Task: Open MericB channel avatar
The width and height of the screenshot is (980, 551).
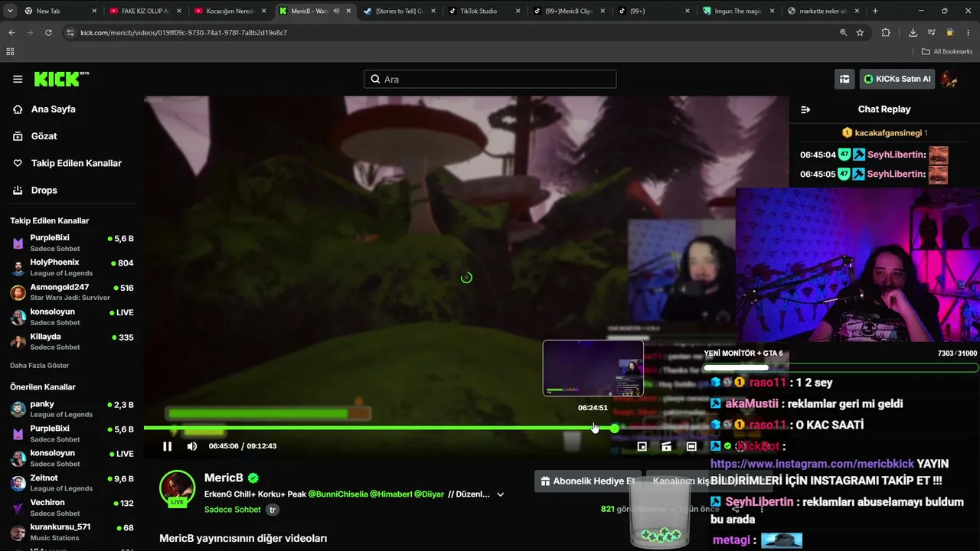Action: click(177, 488)
